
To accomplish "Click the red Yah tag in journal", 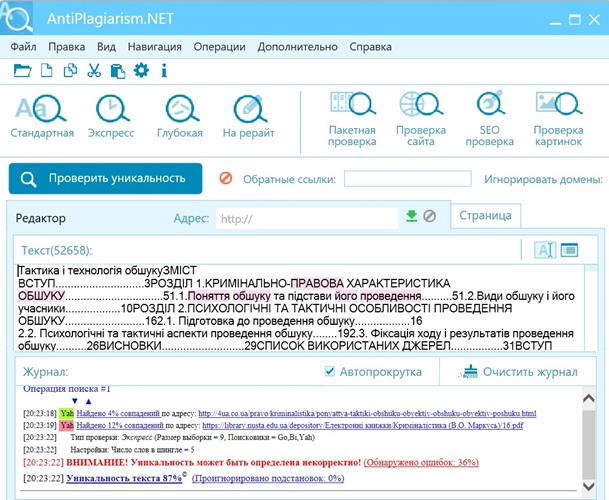I will coord(67,425).
